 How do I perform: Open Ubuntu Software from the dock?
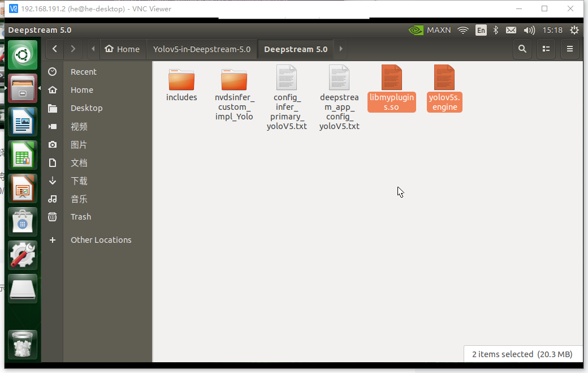pos(22,221)
